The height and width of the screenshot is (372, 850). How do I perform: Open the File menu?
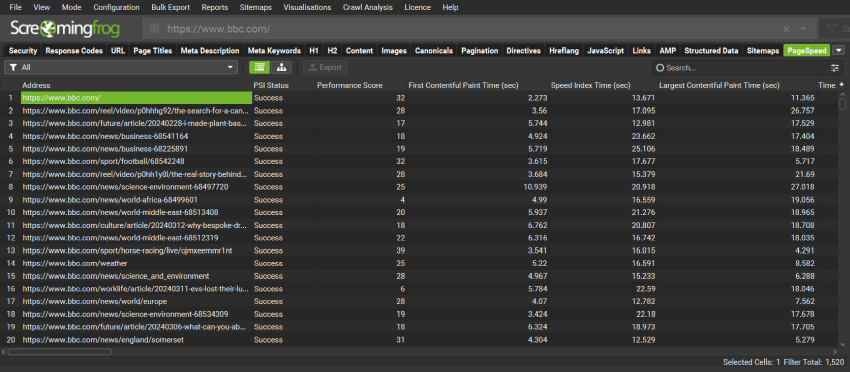tap(16, 8)
